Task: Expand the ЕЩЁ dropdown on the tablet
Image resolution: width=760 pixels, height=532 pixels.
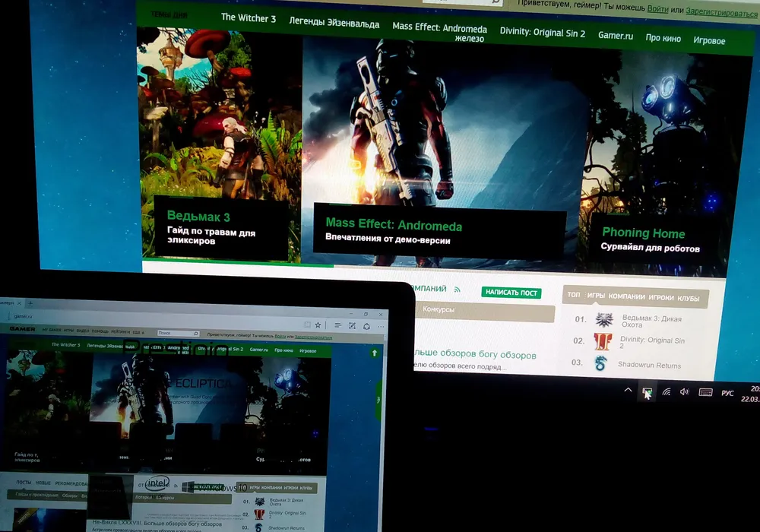Action: pos(138,332)
